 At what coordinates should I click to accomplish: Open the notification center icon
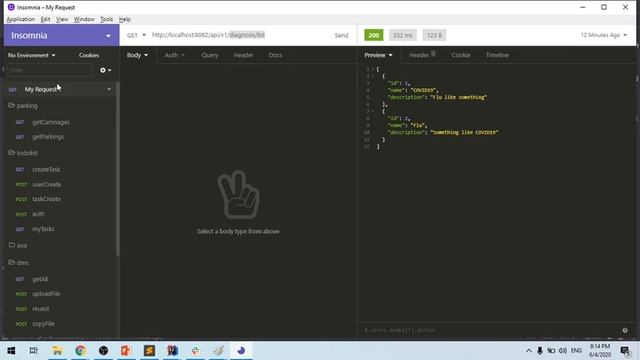point(625,351)
